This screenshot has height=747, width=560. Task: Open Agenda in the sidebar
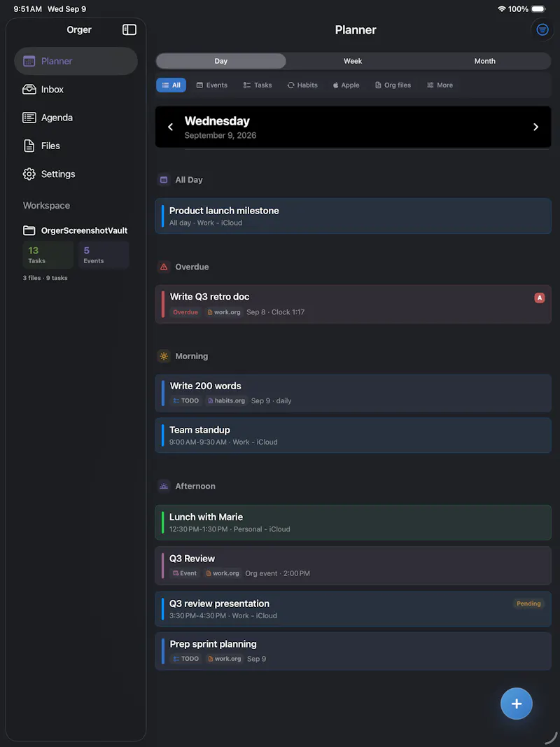click(x=76, y=117)
